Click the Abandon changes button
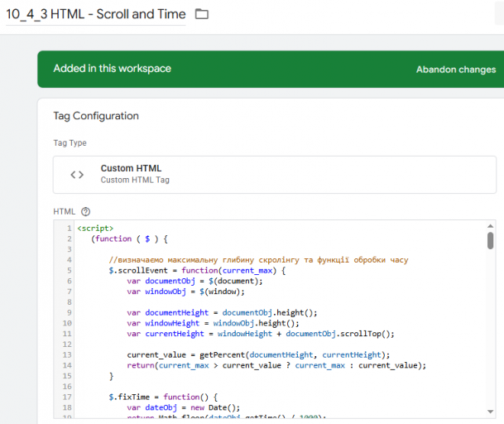Image resolution: width=504 pixels, height=424 pixels. pos(456,70)
